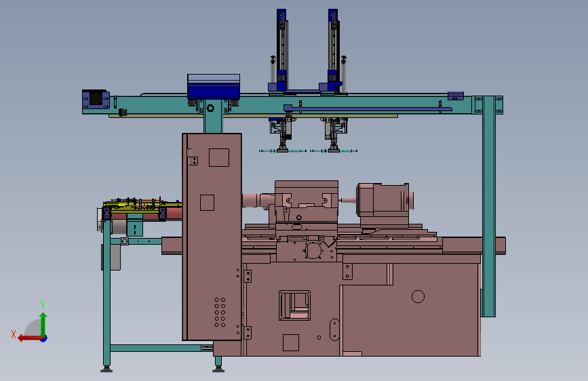Select the right vertical Z-axis gantry arm
Screen dimensions: 588x381
(x=334, y=50)
